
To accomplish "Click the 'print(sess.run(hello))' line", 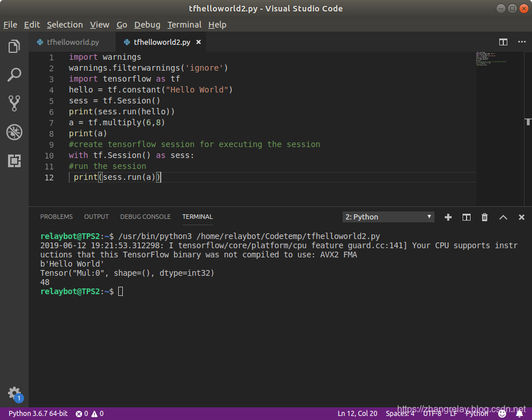I will point(122,111).
